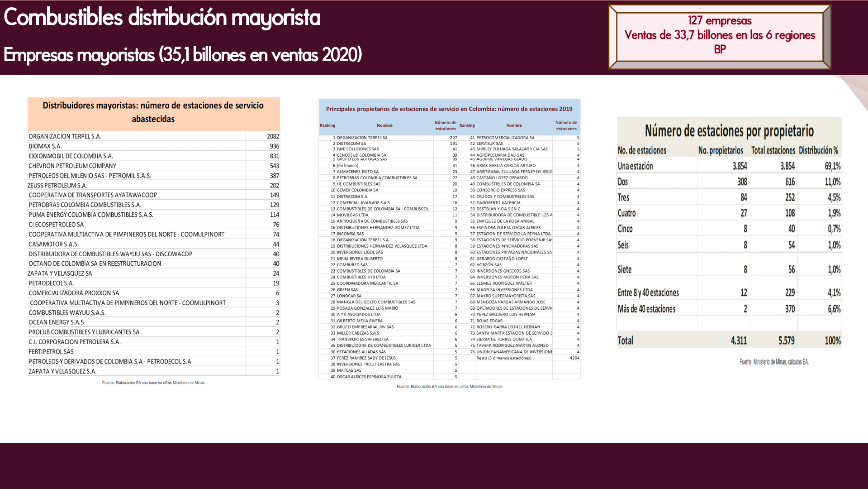Select 'DISTRACOM SA' rank 2 row
Viewport: 868px width, 489px height.
tap(389, 144)
